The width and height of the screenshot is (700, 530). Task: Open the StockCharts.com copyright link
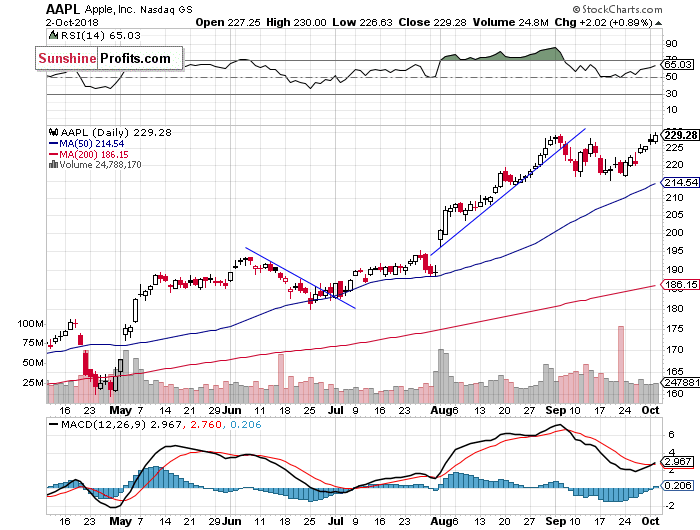coord(617,9)
